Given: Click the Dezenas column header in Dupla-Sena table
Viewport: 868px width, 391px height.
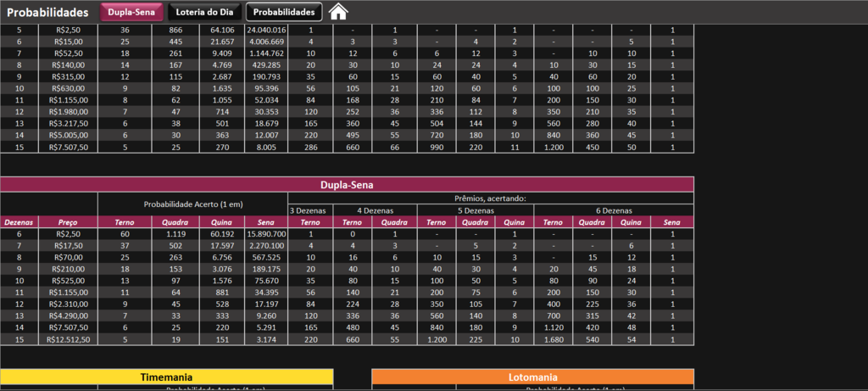Looking at the screenshot, I should pos(19,222).
